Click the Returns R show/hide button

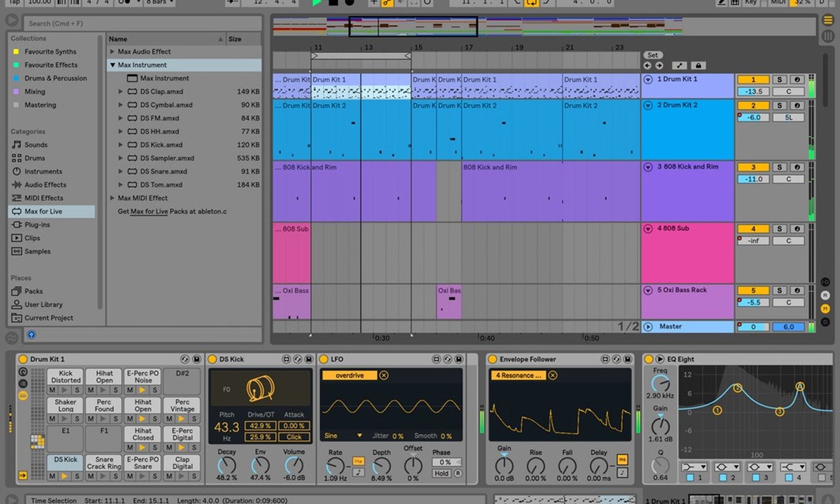pos(825,295)
